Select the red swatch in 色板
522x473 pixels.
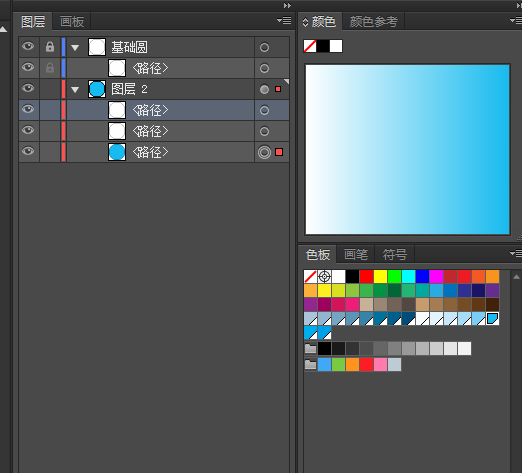click(x=366, y=277)
